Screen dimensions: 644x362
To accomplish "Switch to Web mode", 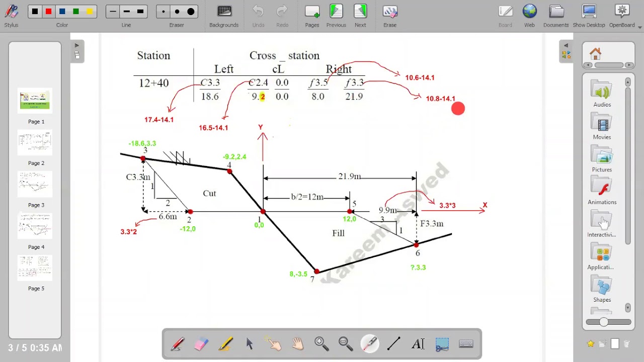I will [529, 16].
